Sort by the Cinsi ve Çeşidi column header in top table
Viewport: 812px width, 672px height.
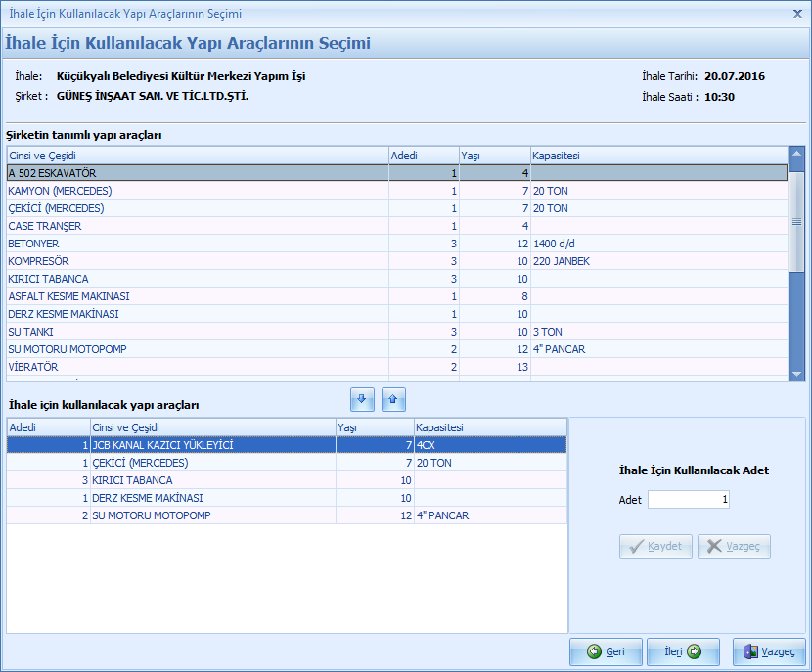coord(196,156)
